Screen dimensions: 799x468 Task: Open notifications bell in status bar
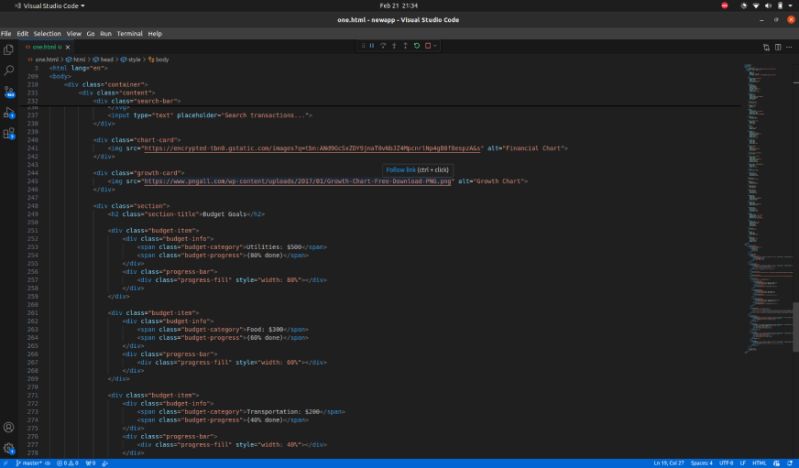[790, 463]
